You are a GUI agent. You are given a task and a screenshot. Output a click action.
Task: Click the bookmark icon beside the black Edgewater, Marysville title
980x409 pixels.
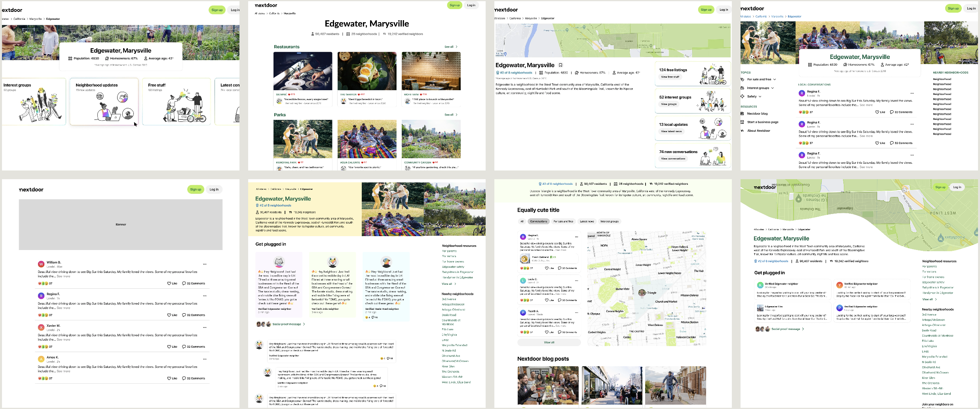click(x=560, y=65)
